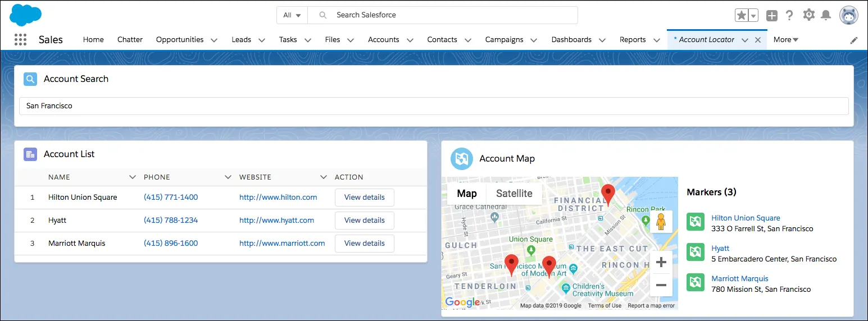The image size is (868, 321).
Task: Click the Google logo on the map
Action: click(462, 302)
